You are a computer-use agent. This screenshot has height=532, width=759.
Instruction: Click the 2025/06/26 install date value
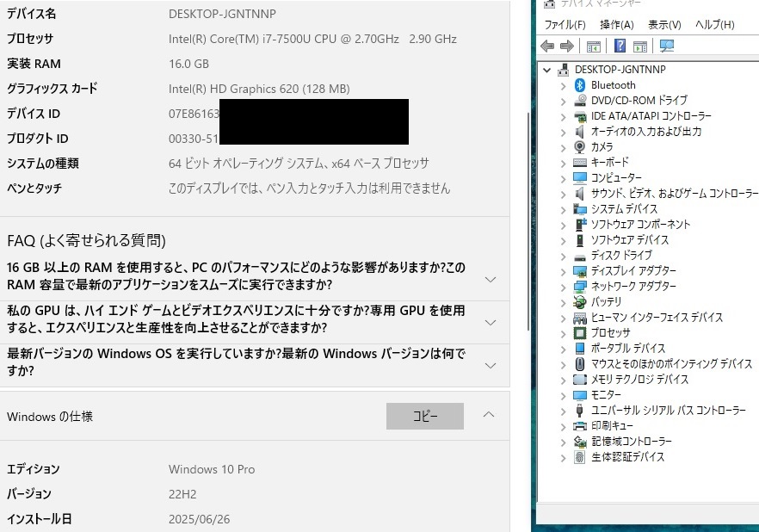pyautogui.click(x=199, y=519)
